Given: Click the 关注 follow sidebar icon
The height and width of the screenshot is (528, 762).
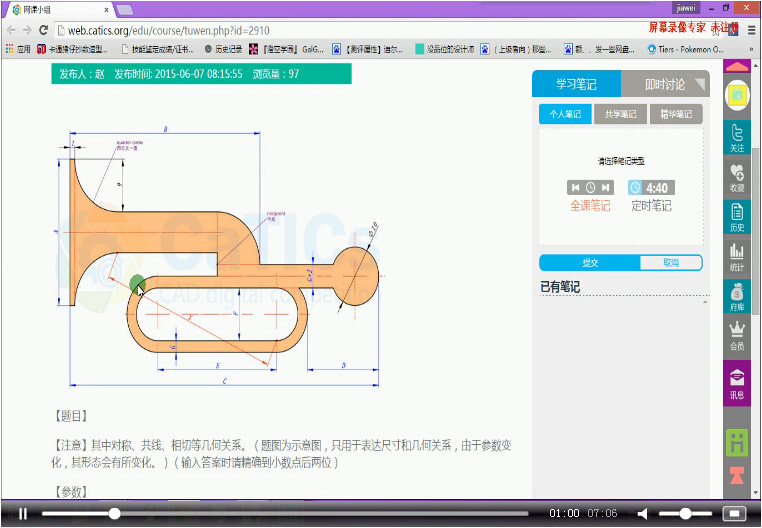Looking at the screenshot, I should tap(737, 138).
